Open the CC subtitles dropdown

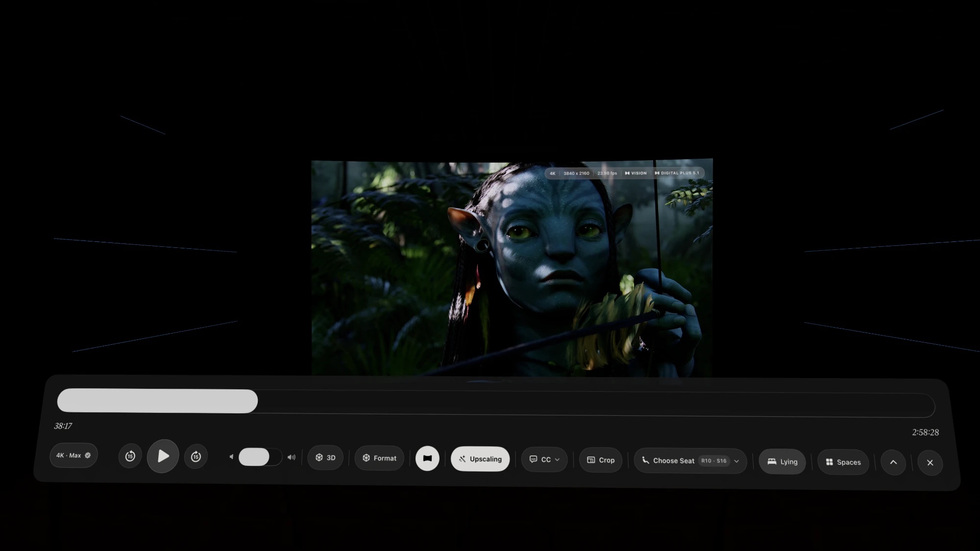pos(544,459)
